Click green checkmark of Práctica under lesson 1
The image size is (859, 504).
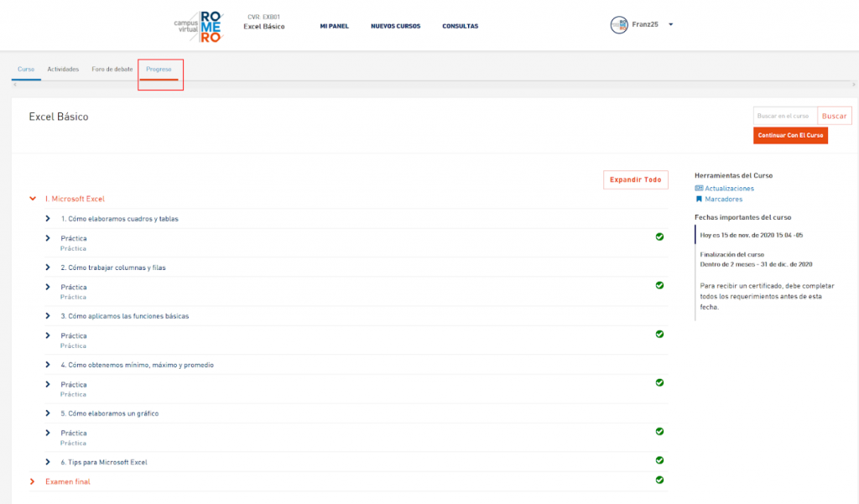pyautogui.click(x=659, y=236)
